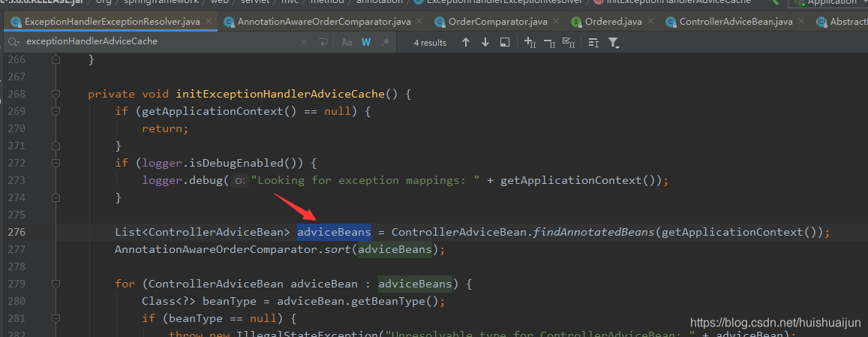
Task: Go to previous search occurrence
Action: click(x=466, y=42)
